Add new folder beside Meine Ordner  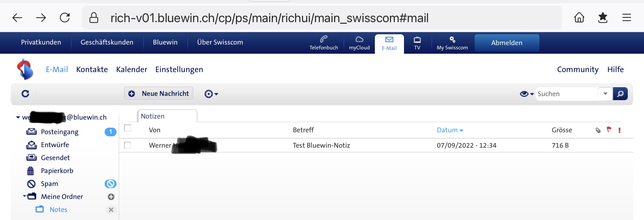pyautogui.click(x=111, y=197)
